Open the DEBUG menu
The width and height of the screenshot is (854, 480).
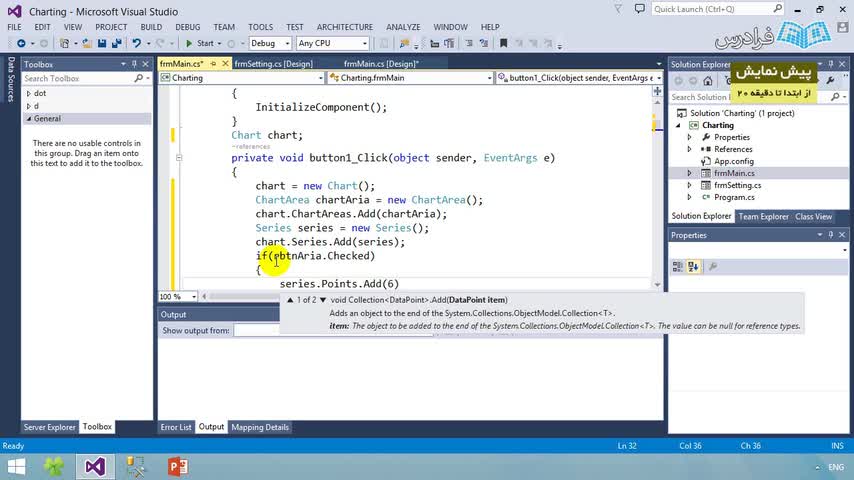(x=187, y=27)
